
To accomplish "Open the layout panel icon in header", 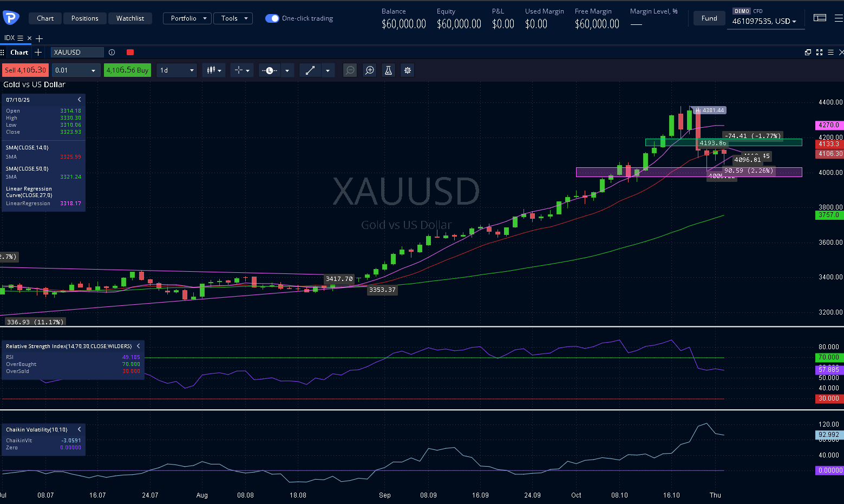I will click(x=820, y=18).
